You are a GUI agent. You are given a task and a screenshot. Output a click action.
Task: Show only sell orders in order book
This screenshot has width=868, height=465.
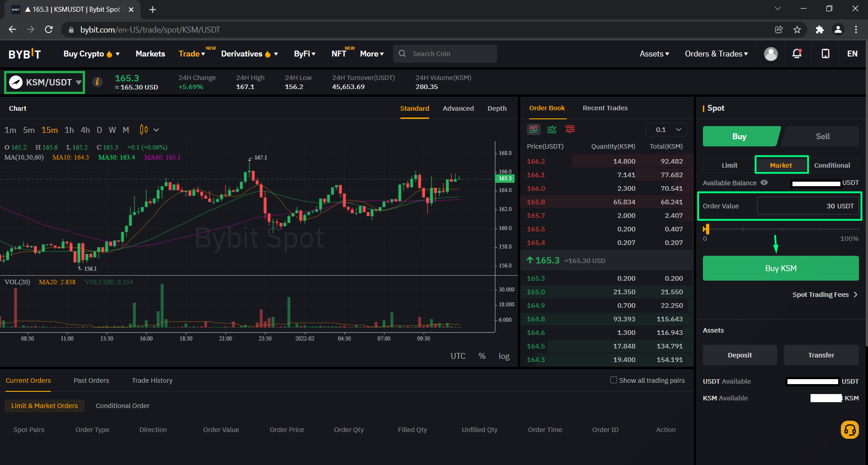click(570, 130)
